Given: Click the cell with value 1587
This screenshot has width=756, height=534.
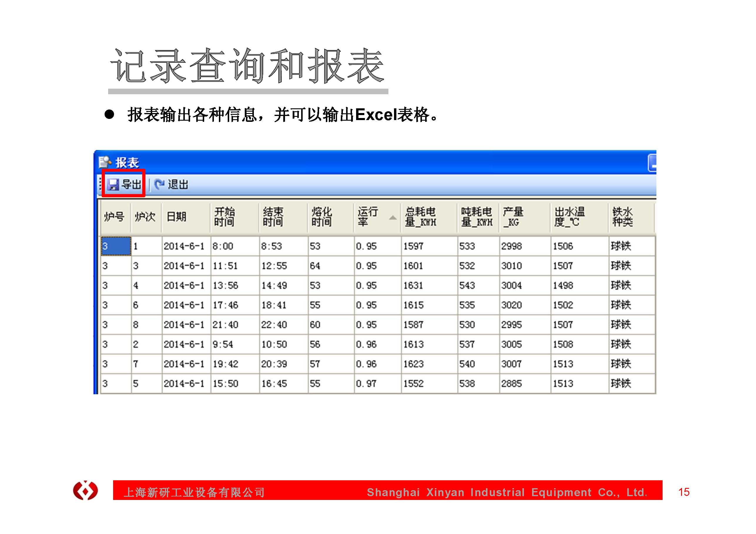Looking at the screenshot, I should point(429,325).
